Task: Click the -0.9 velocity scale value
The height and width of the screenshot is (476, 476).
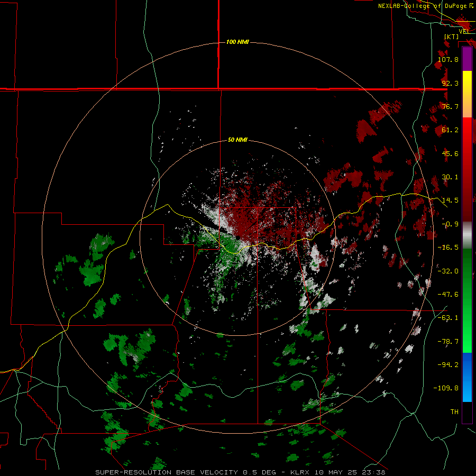Action: pos(450,224)
